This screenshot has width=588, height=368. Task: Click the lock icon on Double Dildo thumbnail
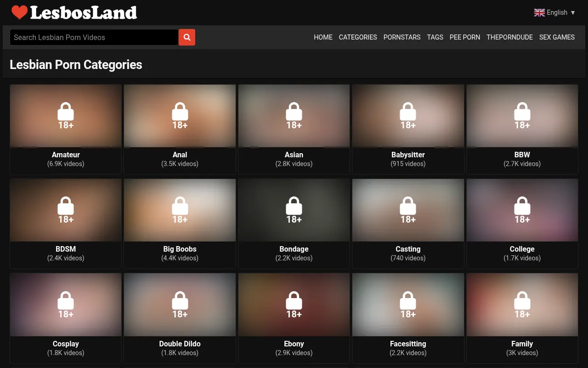tap(180, 300)
